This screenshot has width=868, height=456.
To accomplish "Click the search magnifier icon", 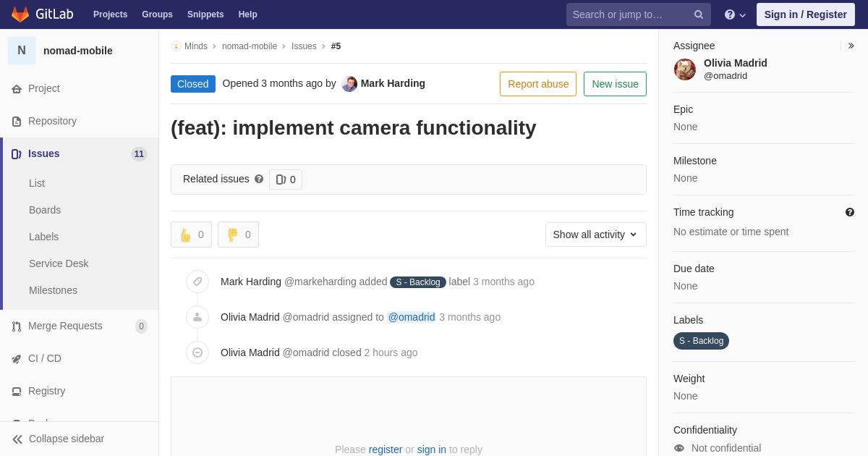I will pos(698,14).
